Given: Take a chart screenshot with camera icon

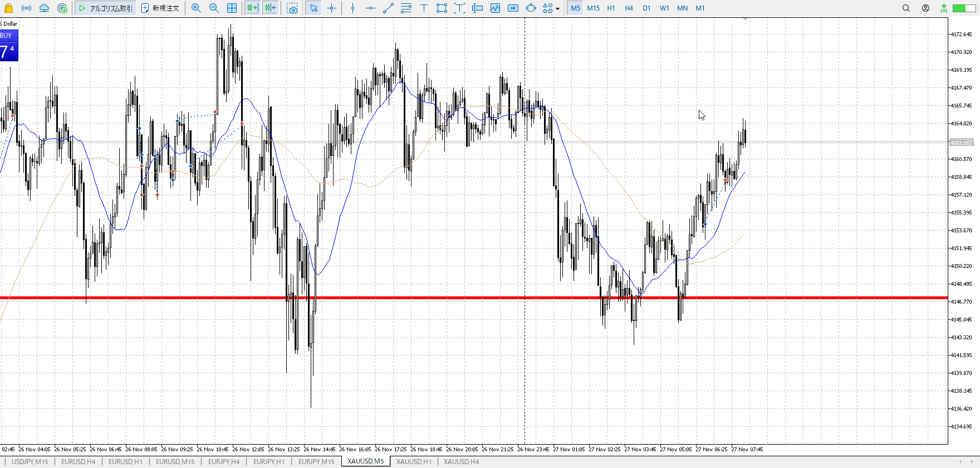Looking at the screenshot, I should point(292,8).
